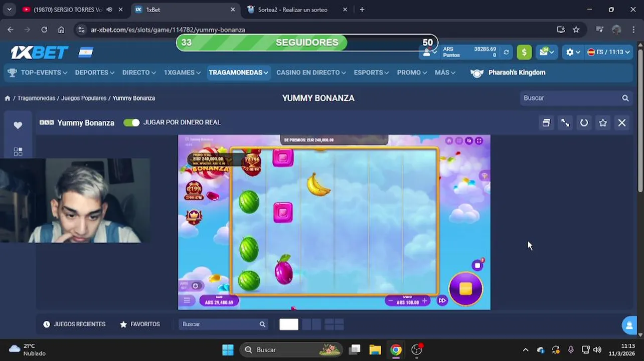
Task: Toggle Jugar por dinero real switch
Action: click(x=131, y=122)
